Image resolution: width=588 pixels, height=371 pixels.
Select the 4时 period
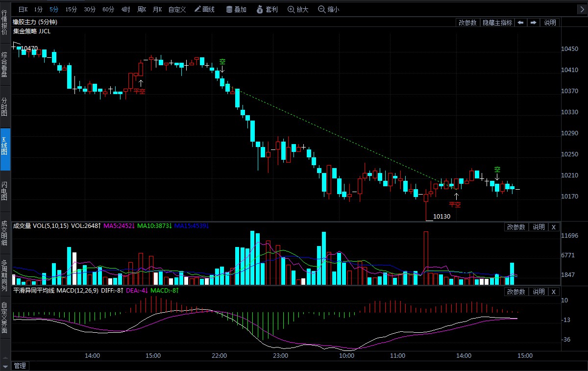coord(125,9)
